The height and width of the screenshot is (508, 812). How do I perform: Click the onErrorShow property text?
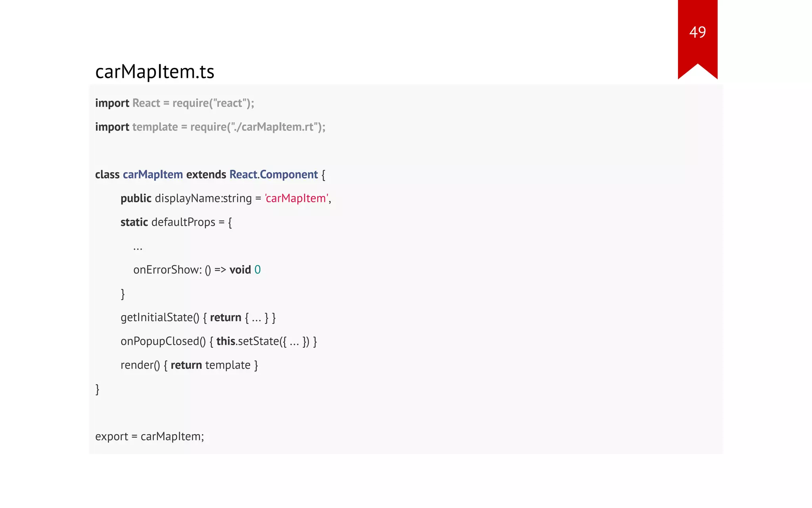(167, 270)
